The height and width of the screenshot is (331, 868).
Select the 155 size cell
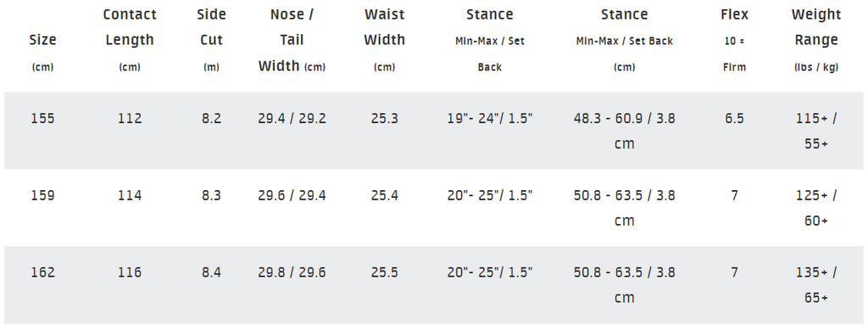(43, 119)
